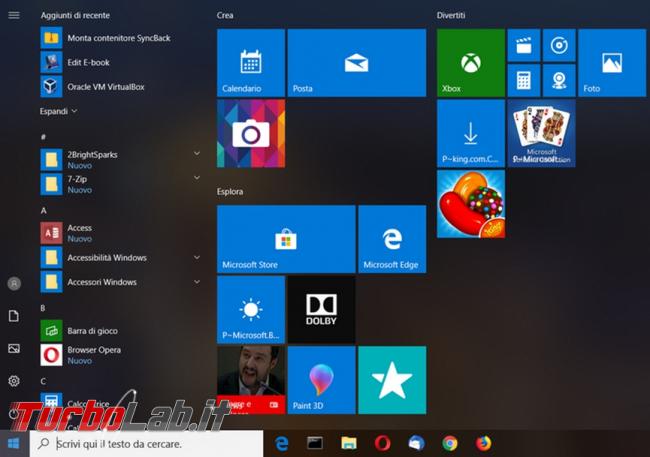
Task: Click the '#' letter header
Action: tap(43, 137)
